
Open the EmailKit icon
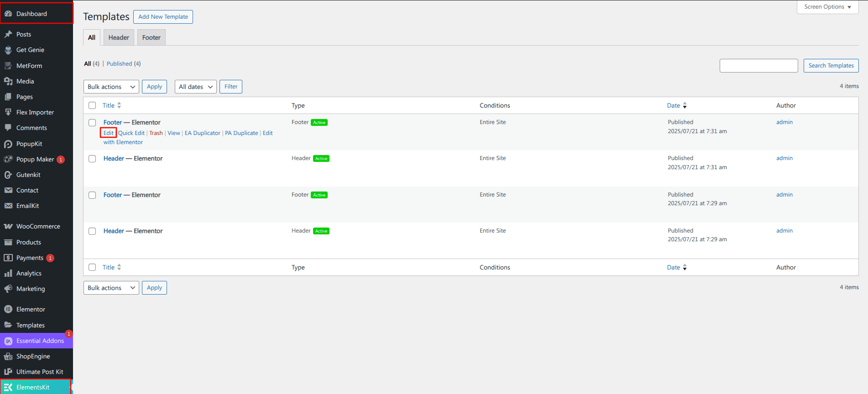8,206
